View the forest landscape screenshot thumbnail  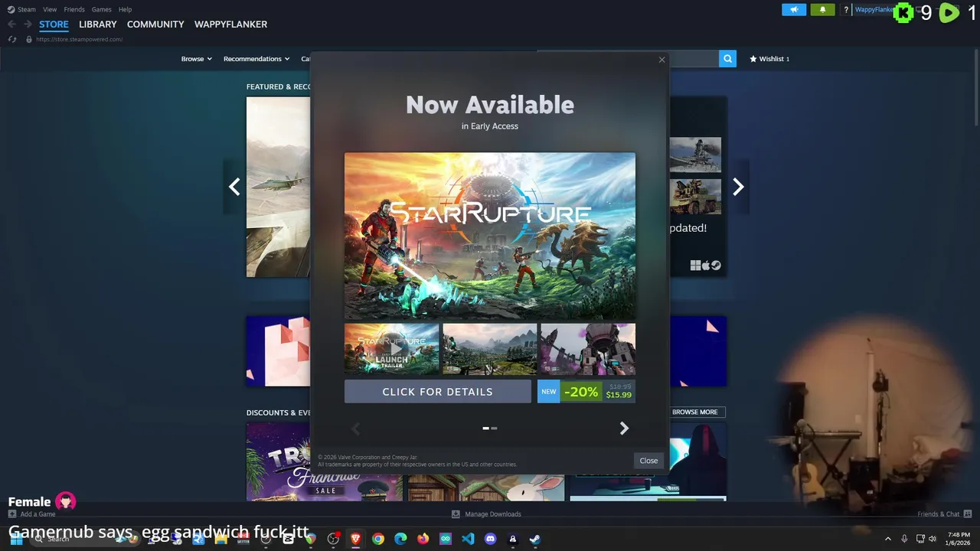point(490,350)
